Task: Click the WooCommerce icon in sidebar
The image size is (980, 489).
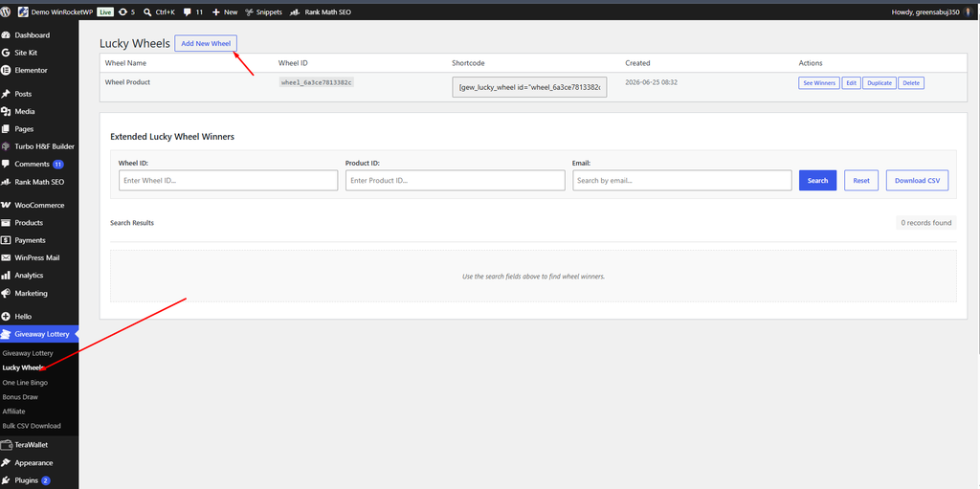Action: [x=7, y=205]
